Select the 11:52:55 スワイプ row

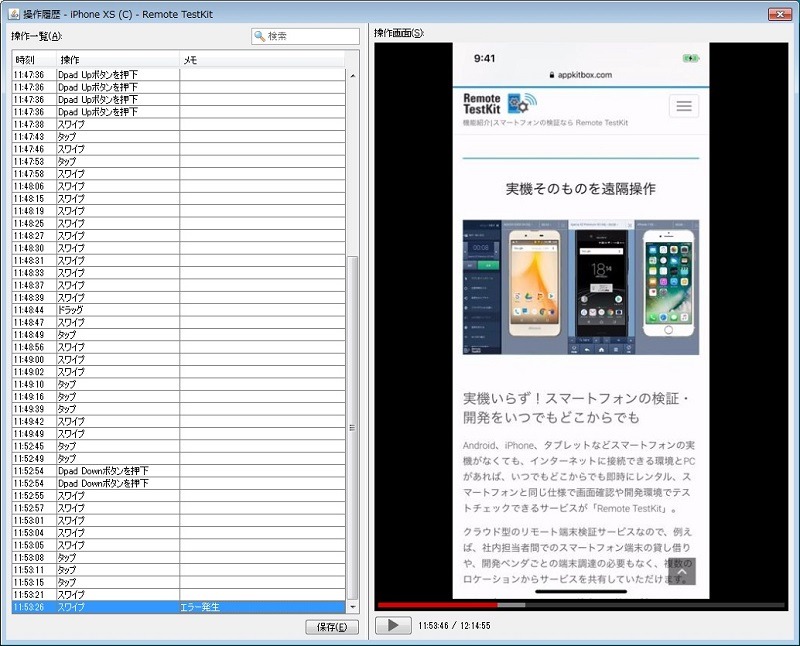(179, 496)
